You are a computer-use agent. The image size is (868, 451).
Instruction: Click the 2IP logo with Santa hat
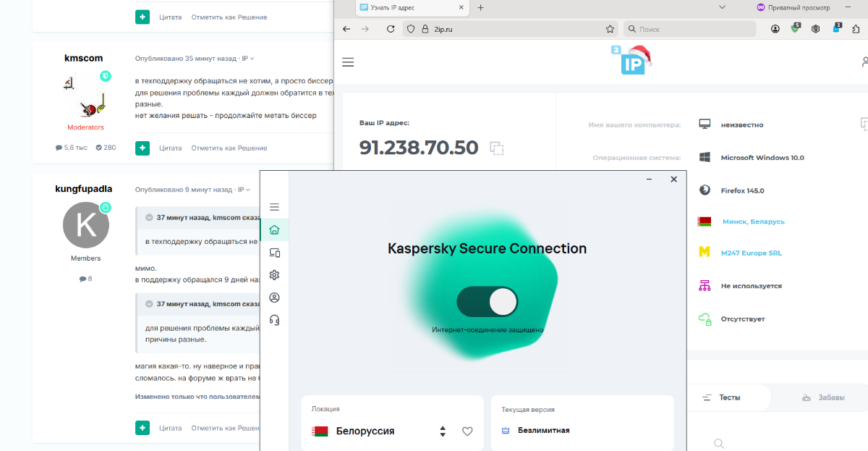pos(631,59)
